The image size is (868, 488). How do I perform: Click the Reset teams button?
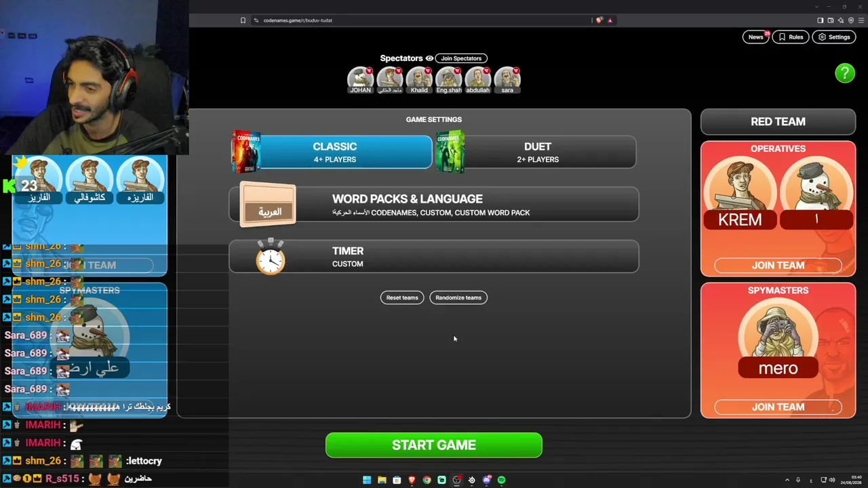(402, 298)
